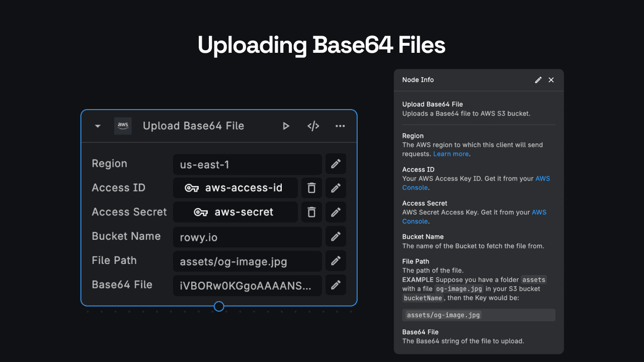Close the Node Info panel
This screenshot has height=362, width=644.
pos(551,79)
